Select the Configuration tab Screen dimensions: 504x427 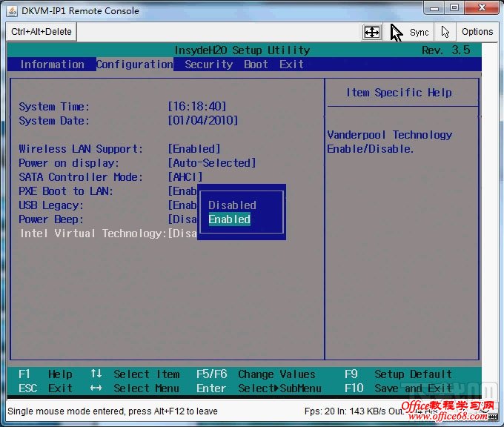tap(135, 64)
